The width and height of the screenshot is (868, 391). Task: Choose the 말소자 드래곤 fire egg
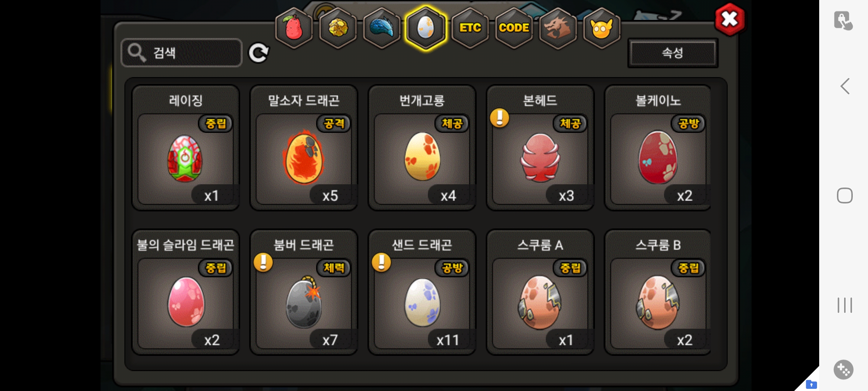click(304, 148)
